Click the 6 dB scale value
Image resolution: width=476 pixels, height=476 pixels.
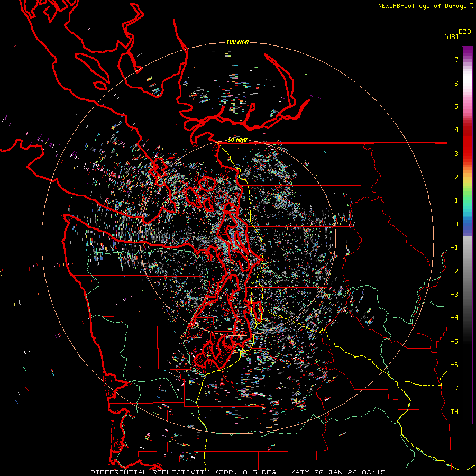pyautogui.click(x=456, y=83)
